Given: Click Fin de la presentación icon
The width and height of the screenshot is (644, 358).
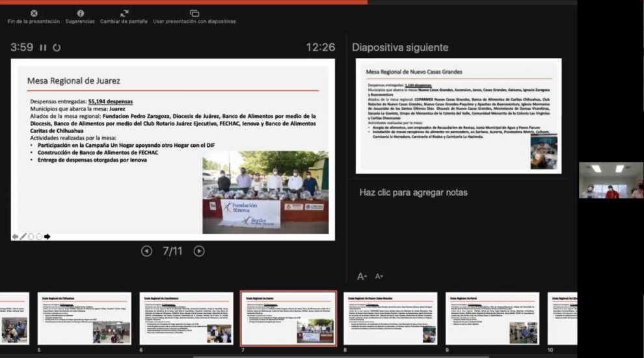Looking at the screenshot, I should point(34,13).
